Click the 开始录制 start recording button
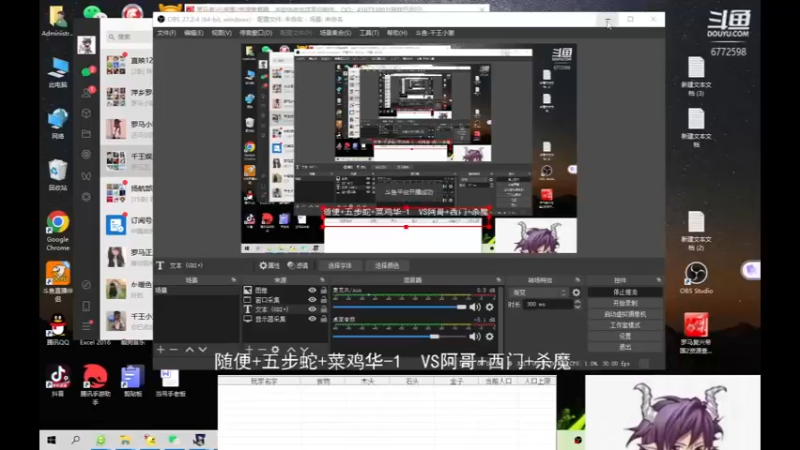 (x=625, y=303)
